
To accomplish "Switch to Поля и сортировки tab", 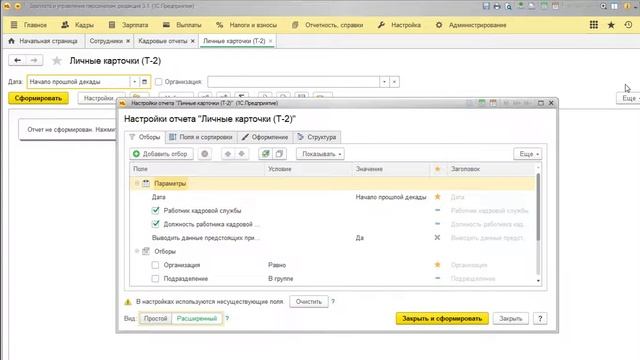I will tap(201, 137).
